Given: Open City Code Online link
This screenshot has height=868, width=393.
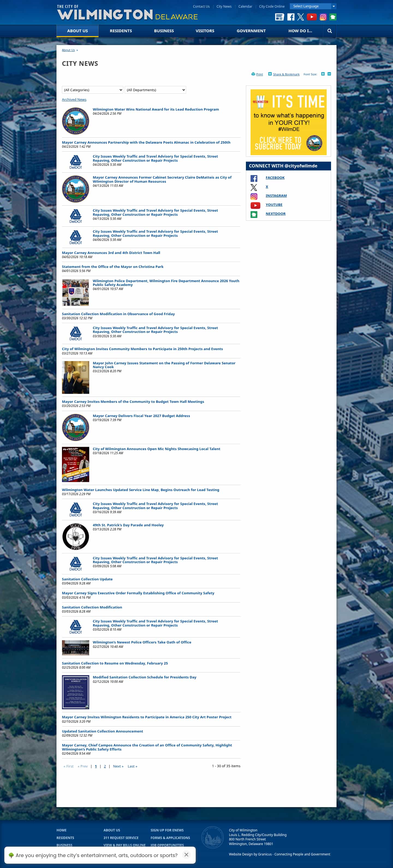Looking at the screenshot, I should (x=272, y=6).
